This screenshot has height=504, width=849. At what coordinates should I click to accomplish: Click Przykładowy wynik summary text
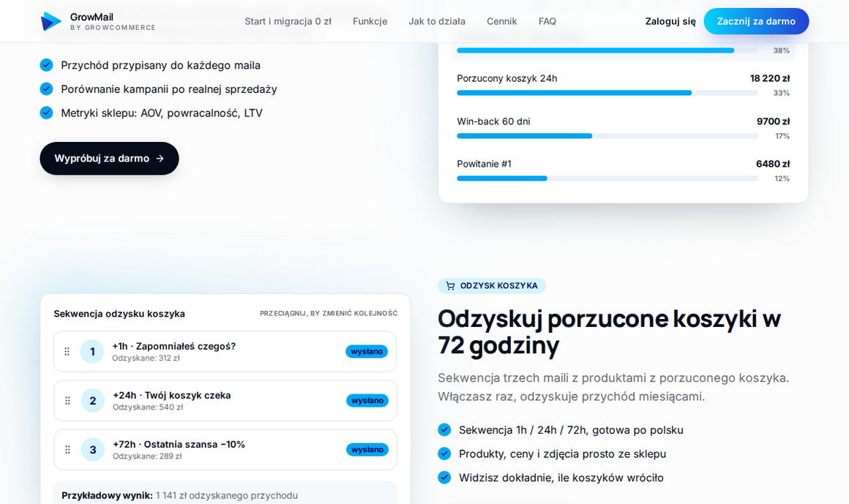pyautogui.click(x=180, y=495)
